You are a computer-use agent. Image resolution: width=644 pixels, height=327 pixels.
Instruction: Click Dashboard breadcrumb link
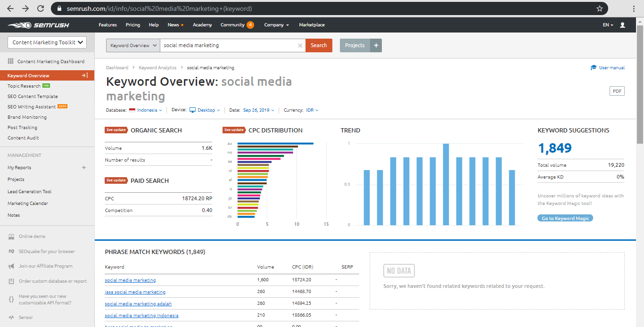[117, 68]
